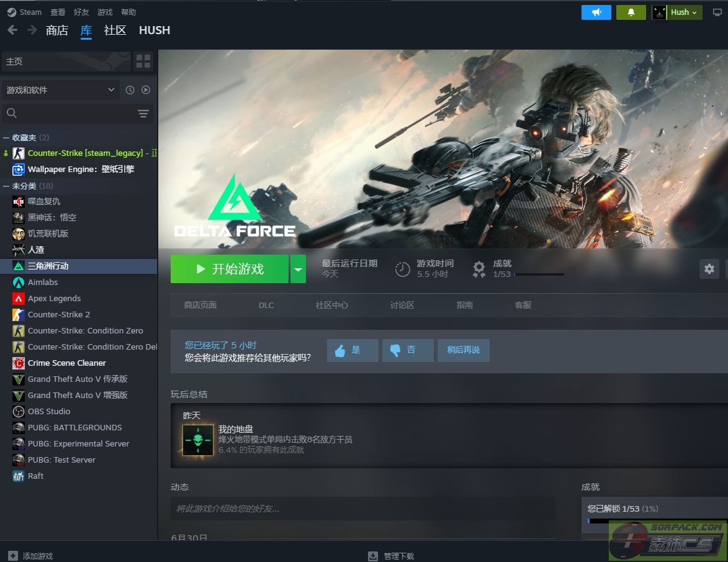Switch to Big Picture display icon
The width and height of the screenshot is (728, 562).
click(717, 12)
